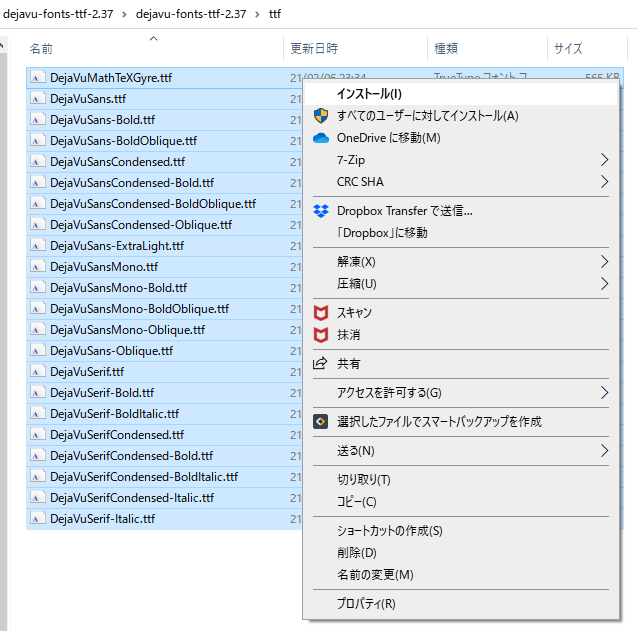Choose 名前の変更(M) menu entry
638x631 pixels.
coord(461,575)
